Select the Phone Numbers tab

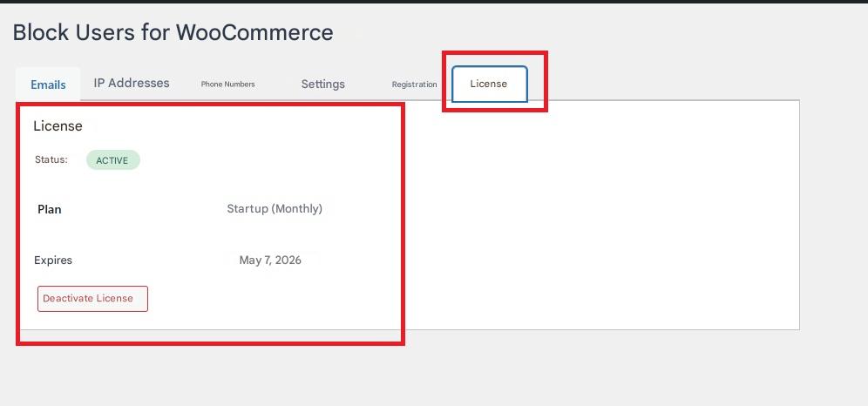click(x=227, y=85)
